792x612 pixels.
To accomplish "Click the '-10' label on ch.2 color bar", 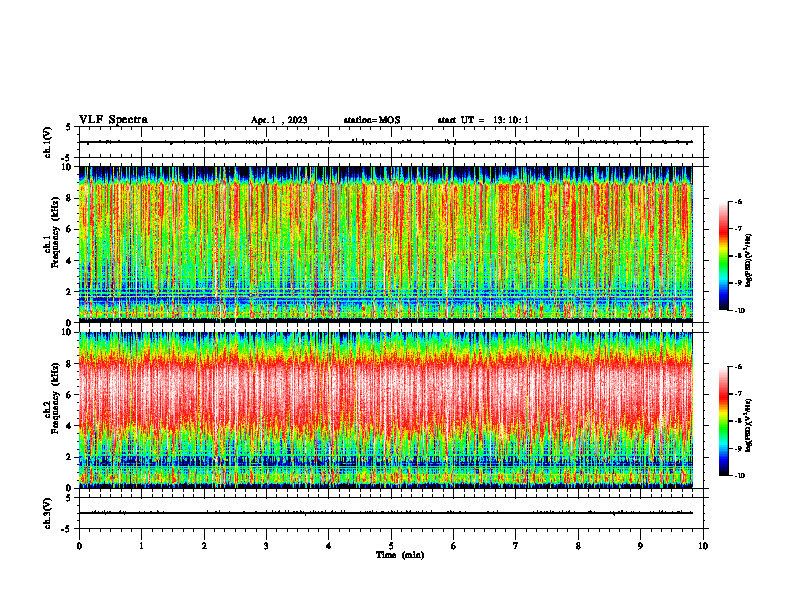I will [x=740, y=476].
